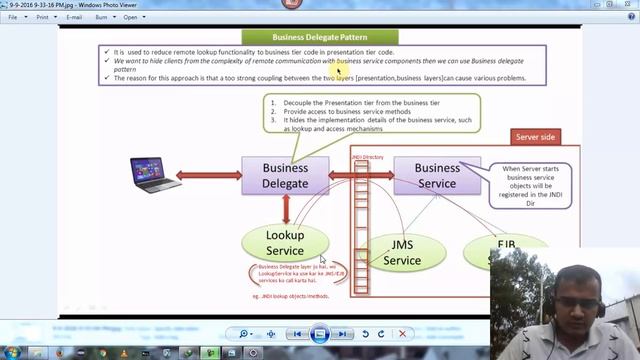The height and width of the screenshot is (360, 640).
Task: Click the window title '9-9-2016 9-33-16 PM.jpg'
Action: [x=42, y=5]
